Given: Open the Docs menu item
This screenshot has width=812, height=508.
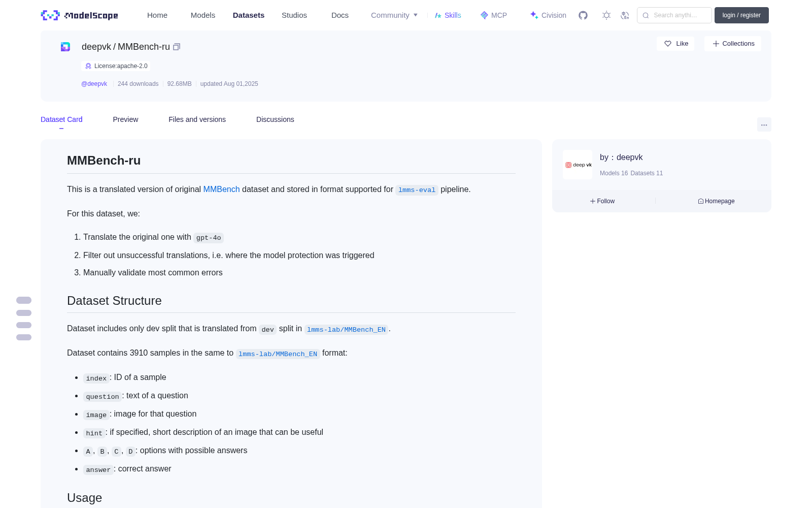Looking at the screenshot, I should coord(340,15).
